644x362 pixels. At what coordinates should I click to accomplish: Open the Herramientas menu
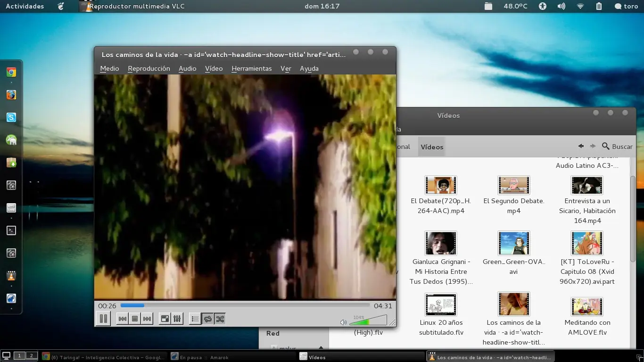[x=252, y=68]
